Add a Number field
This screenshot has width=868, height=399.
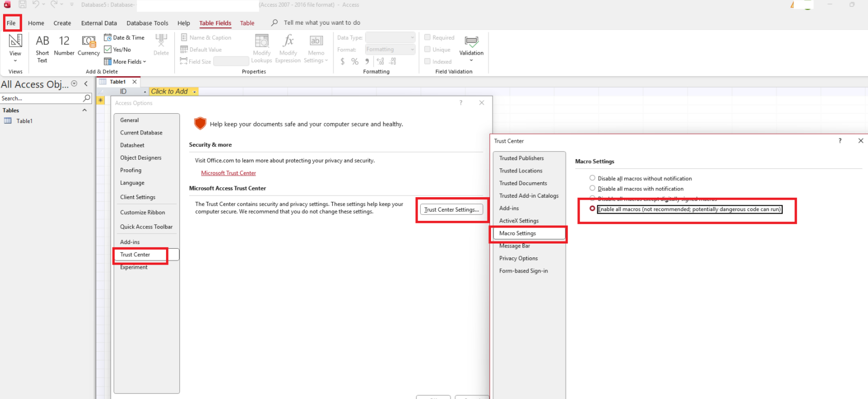64,45
